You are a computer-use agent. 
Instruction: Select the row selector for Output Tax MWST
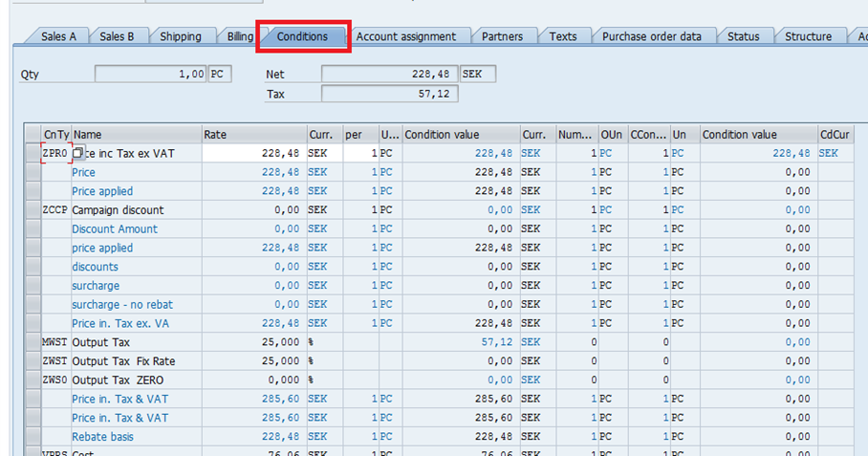click(33, 342)
